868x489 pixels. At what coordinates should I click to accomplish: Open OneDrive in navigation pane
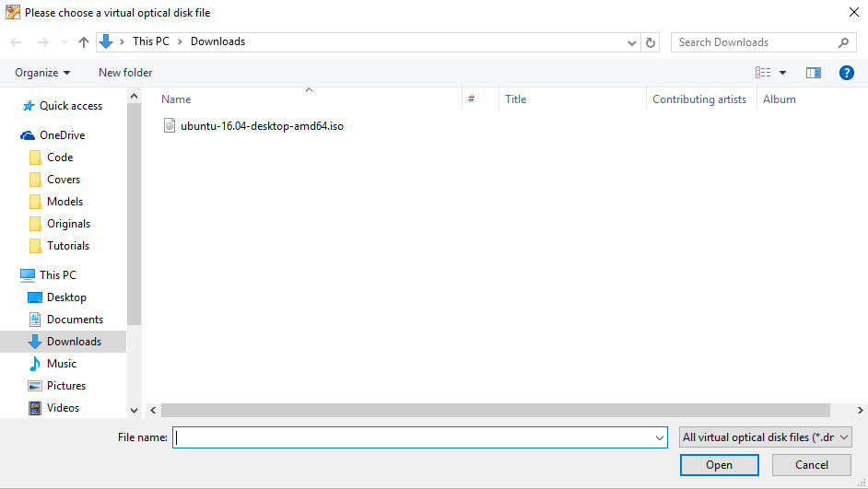point(62,135)
